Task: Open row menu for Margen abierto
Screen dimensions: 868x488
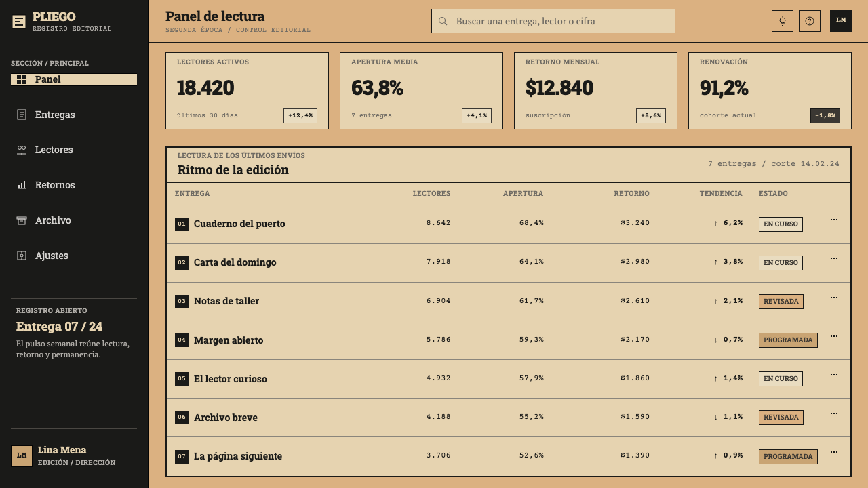Action: pyautogui.click(x=834, y=335)
